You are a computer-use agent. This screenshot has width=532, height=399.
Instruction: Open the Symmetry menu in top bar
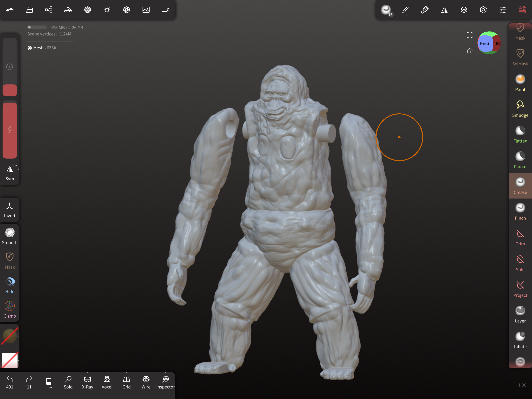tap(444, 10)
